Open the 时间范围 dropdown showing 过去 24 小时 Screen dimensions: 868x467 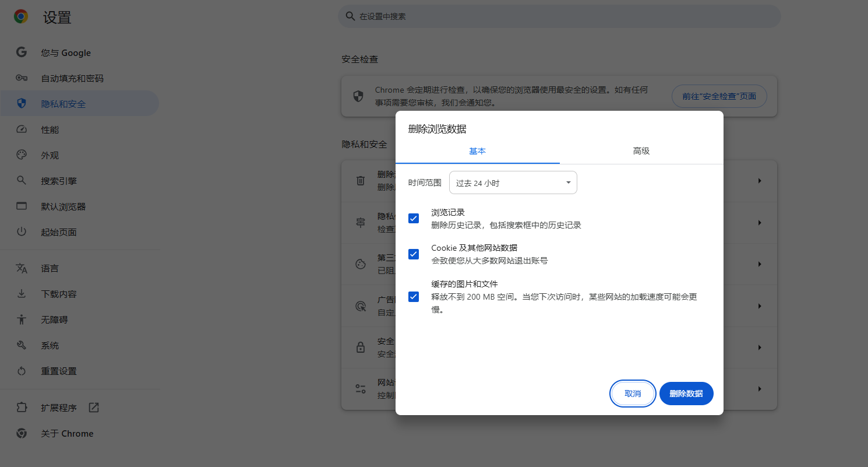tap(513, 182)
